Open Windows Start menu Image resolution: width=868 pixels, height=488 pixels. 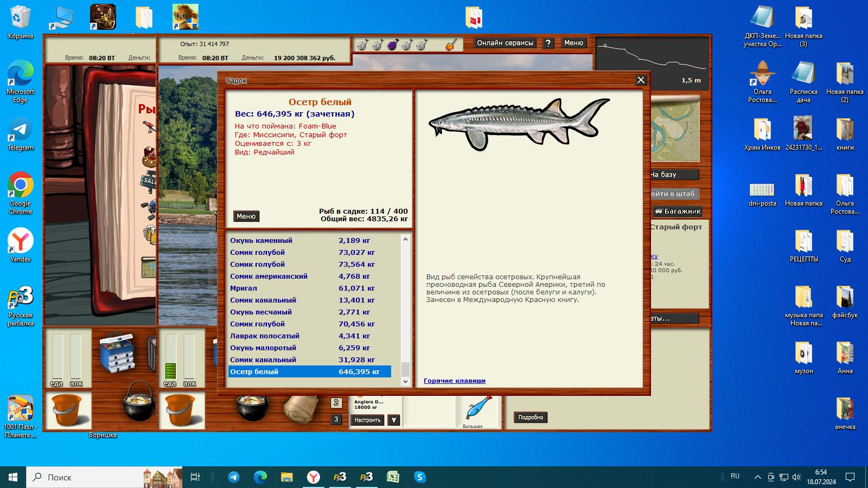click(13, 477)
